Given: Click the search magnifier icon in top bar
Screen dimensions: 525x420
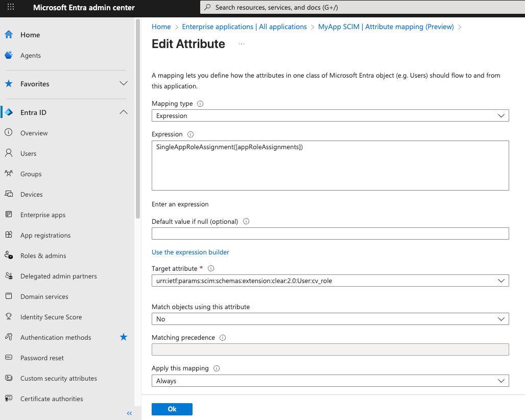Looking at the screenshot, I should (207, 7).
